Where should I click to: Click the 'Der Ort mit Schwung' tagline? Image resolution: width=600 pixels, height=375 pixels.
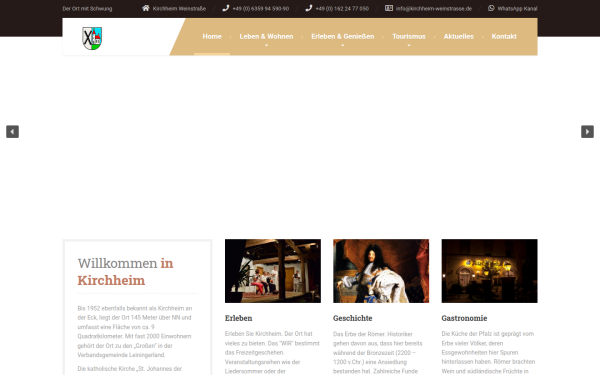[87, 8]
